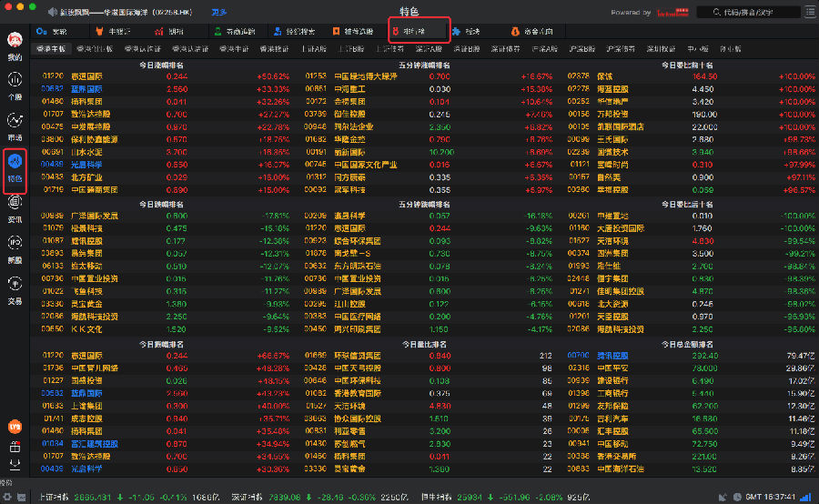
Task: Click 五分钟涨幅排名 section header
Action: click(x=424, y=66)
